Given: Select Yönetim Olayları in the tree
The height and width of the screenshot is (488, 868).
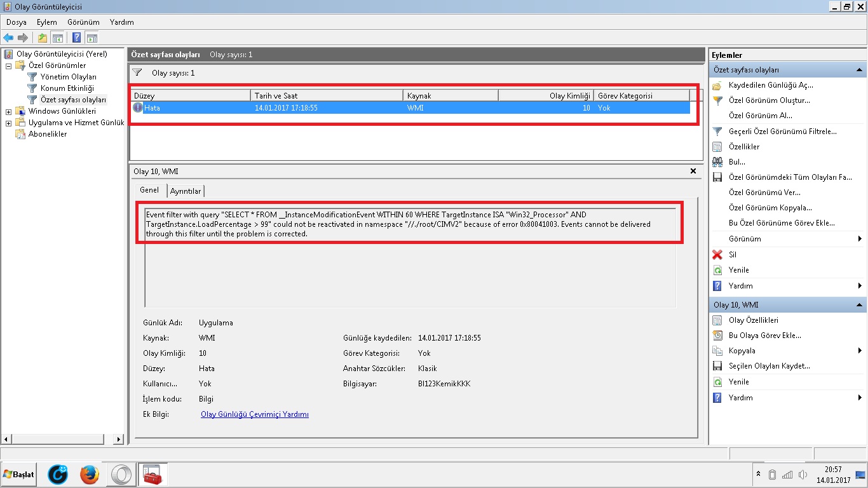Looking at the screenshot, I should coord(68,77).
